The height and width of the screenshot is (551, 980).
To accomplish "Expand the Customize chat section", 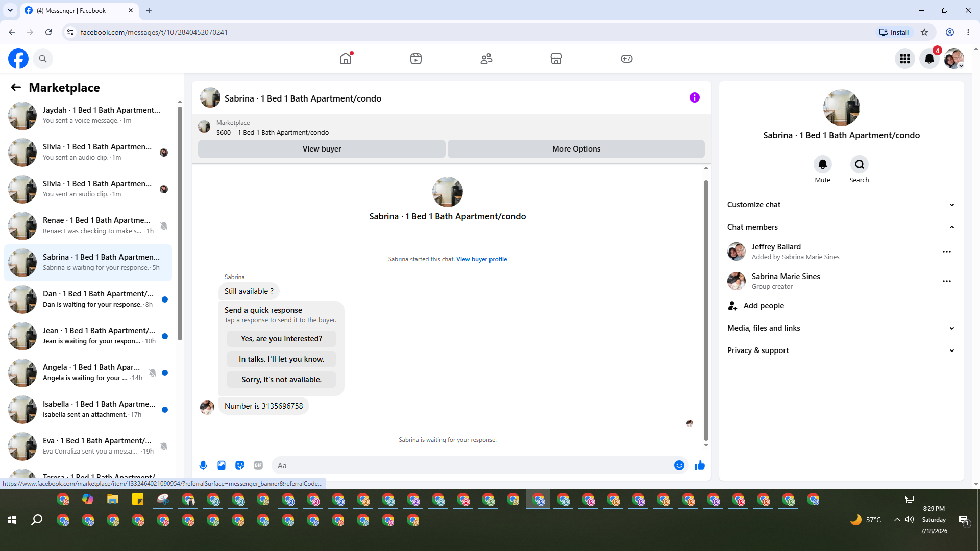I will click(x=841, y=205).
